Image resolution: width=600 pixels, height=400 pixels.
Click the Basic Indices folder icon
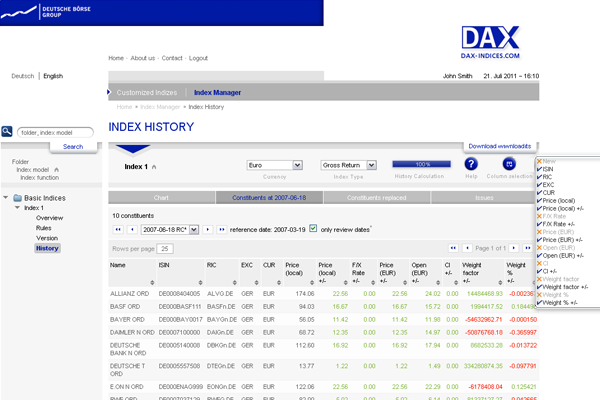tap(18, 198)
